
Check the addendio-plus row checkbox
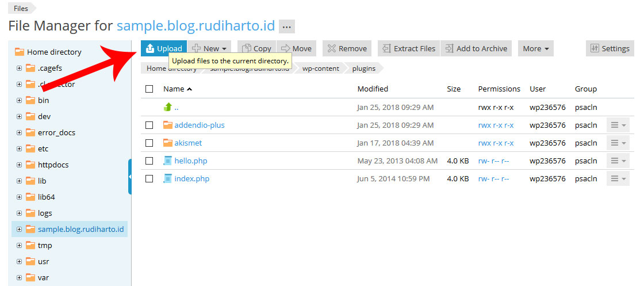[x=149, y=125]
